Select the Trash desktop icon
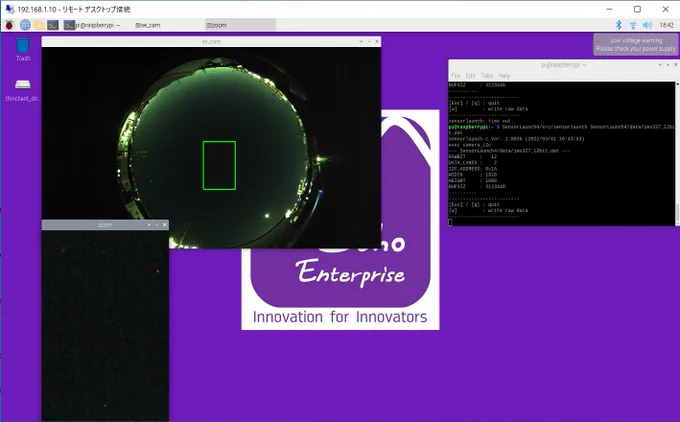Image resolution: width=680 pixels, height=422 pixels. click(x=23, y=49)
